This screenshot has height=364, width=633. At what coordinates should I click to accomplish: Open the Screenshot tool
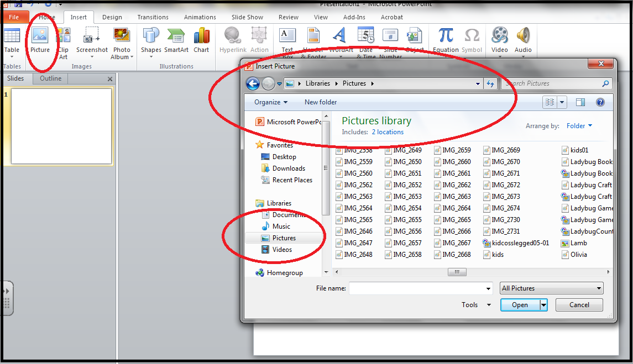[92, 43]
